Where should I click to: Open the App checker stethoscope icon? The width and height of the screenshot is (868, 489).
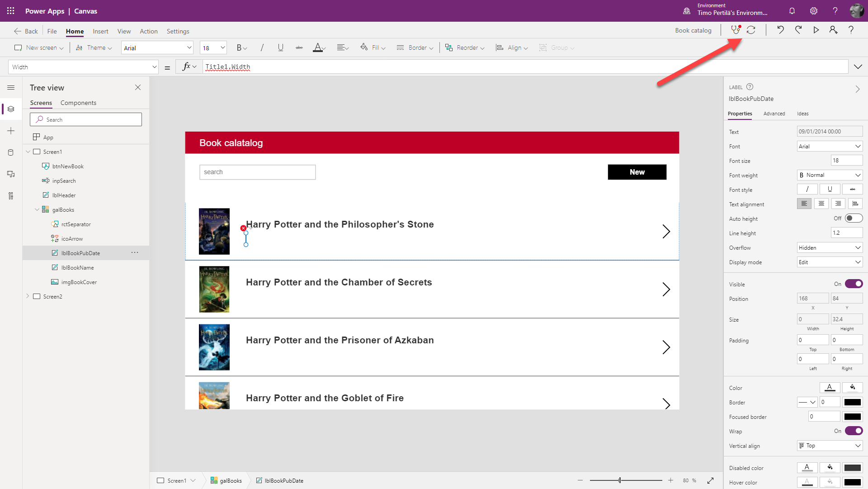[735, 30]
